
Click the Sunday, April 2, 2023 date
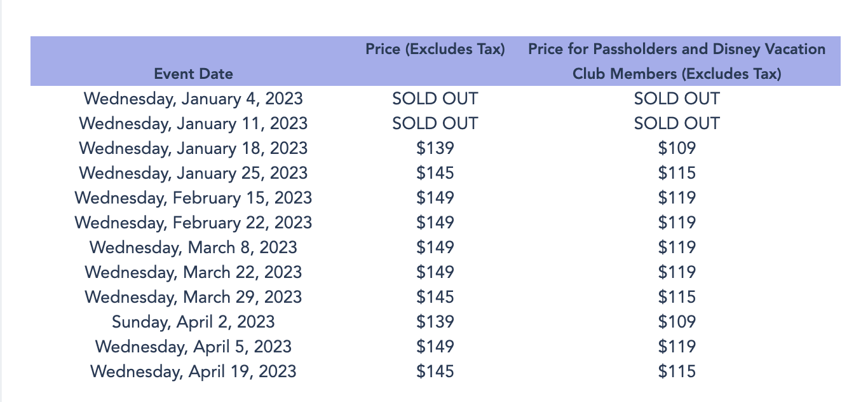point(193,322)
